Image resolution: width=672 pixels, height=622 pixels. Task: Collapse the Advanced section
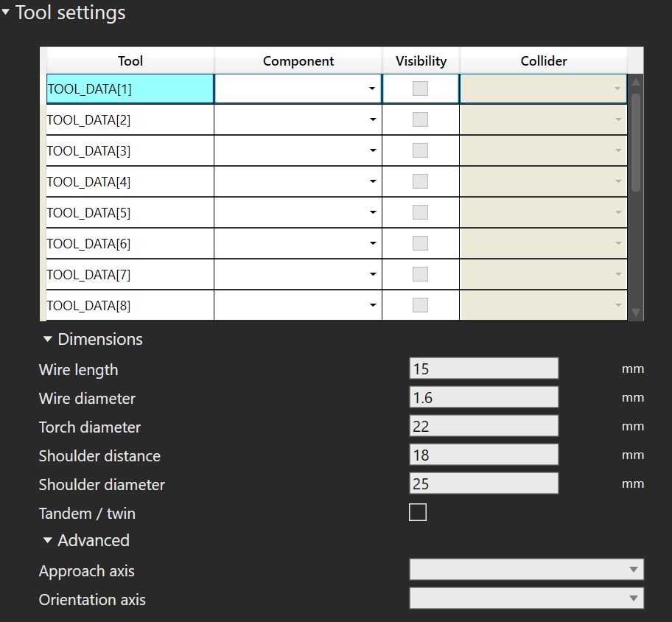(48, 541)
